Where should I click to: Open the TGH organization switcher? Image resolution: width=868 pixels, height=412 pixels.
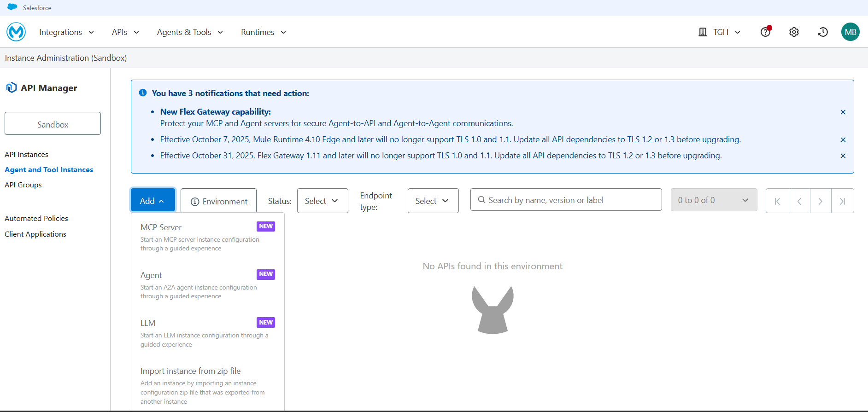tap(720, 32)
